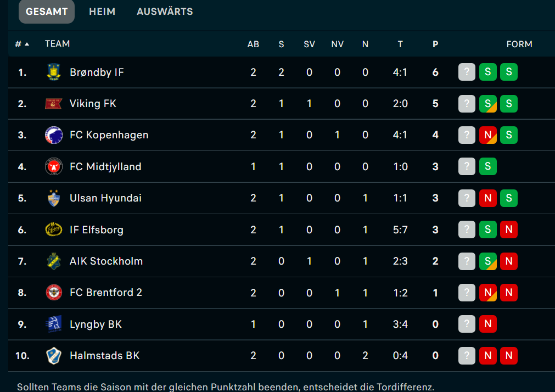Select the Ulsan Hyundai crest icon
The height and width of the screenshot is (392, 555).
click(54, 198)
